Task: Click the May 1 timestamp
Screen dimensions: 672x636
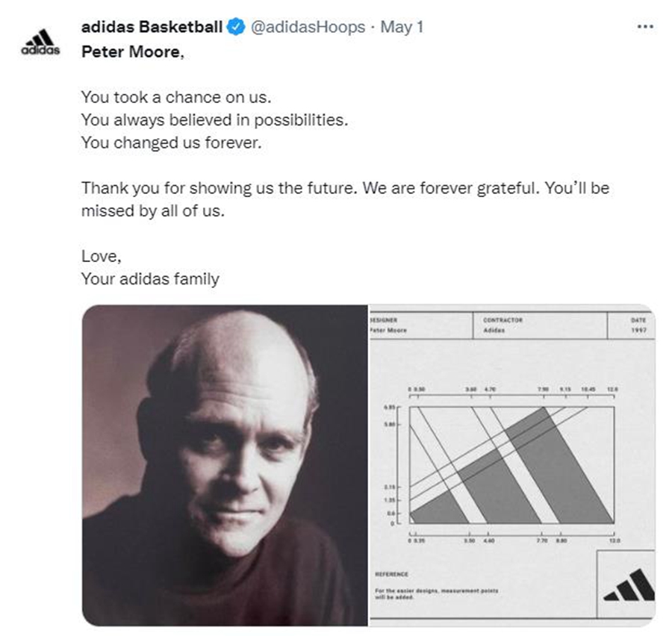Action: pos(402,28)
